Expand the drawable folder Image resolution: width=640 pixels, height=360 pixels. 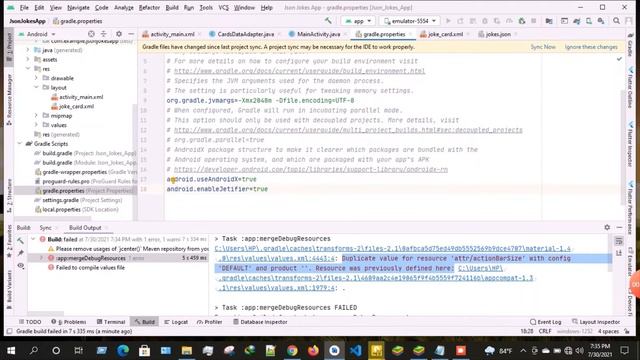(x=36, y=78)
